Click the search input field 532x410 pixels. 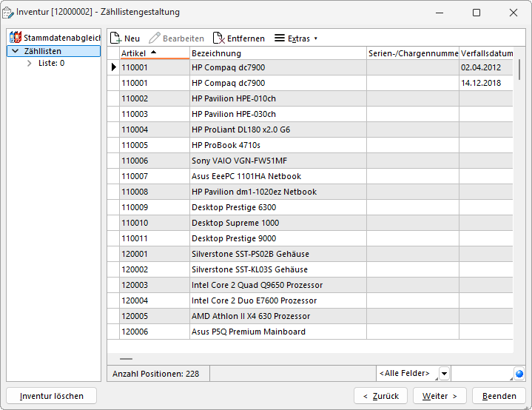tap(482, 374)
